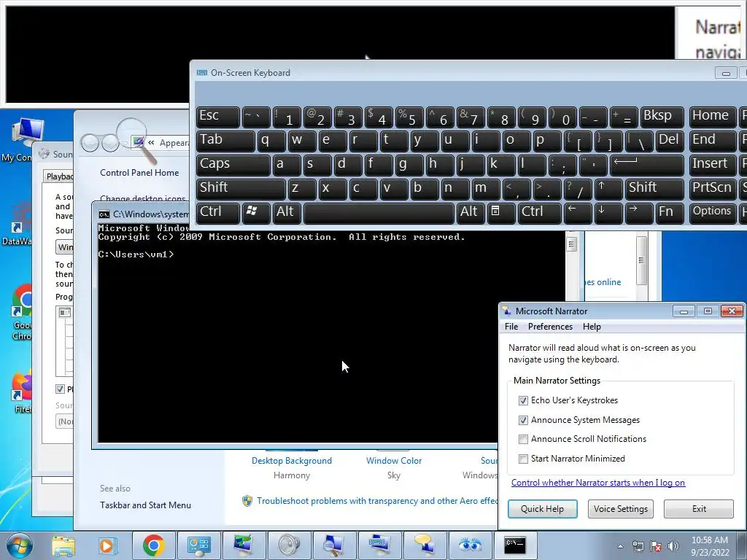Screen dimensions: 747x560
Task: Click the Options key on On-Screen Keyboard
Action: [712, 212]
